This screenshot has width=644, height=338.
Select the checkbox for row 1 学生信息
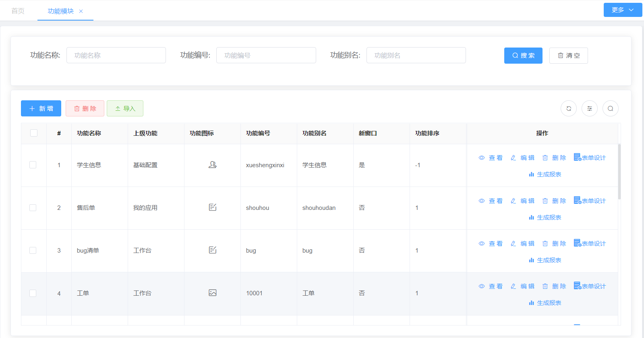pos(33,165)
